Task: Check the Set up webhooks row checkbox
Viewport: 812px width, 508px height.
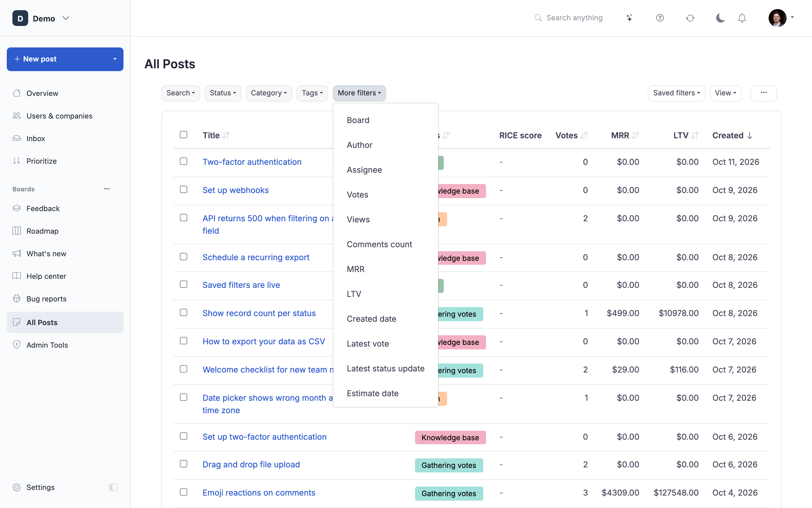Action: (184, 189)
